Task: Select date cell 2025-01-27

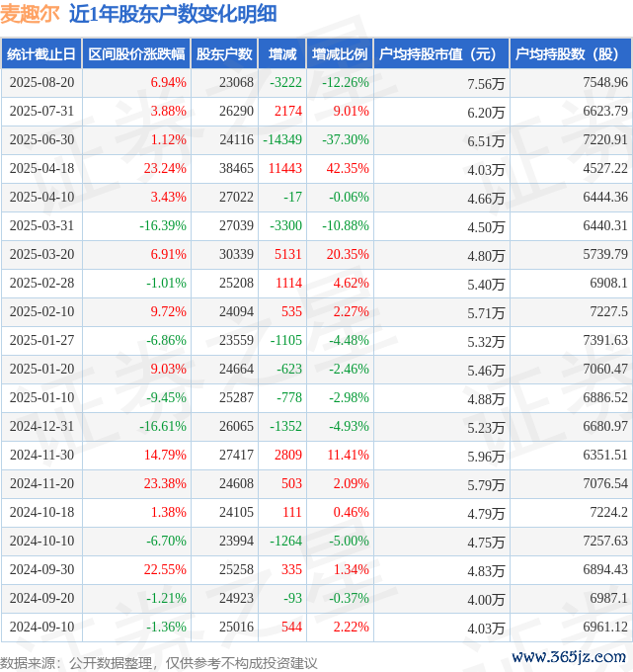Action: [42, 340]
